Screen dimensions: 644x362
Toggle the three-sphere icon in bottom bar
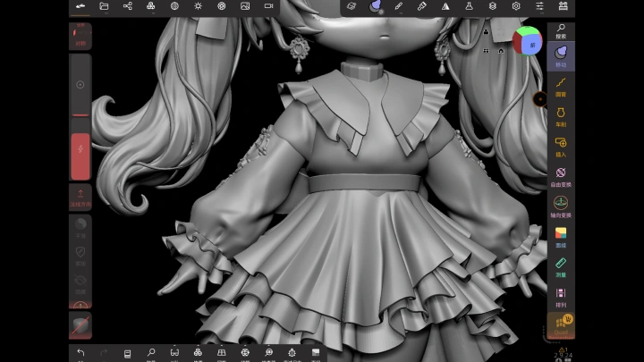tap(198, 353)
